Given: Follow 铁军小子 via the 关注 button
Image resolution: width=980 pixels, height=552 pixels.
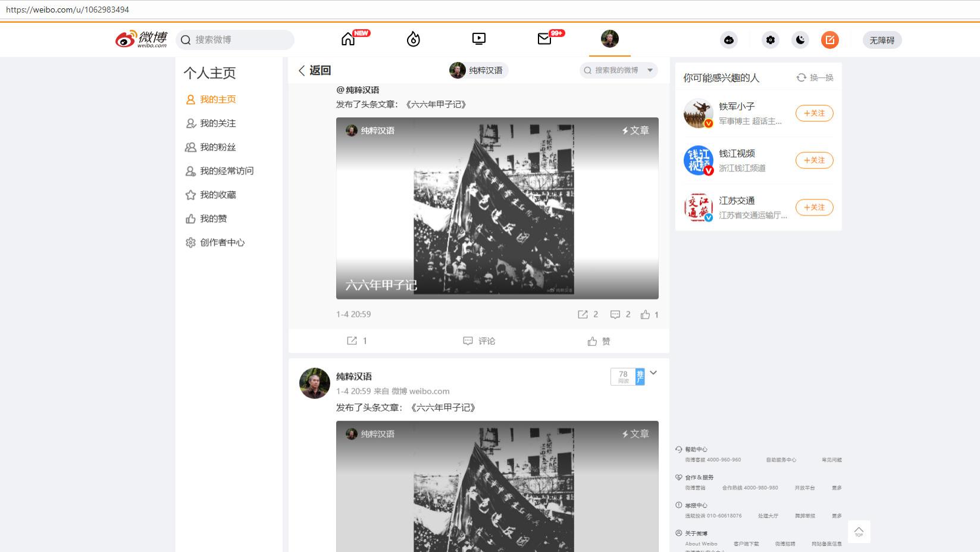Looking at the screenshot, I should [x=814, y=113].
